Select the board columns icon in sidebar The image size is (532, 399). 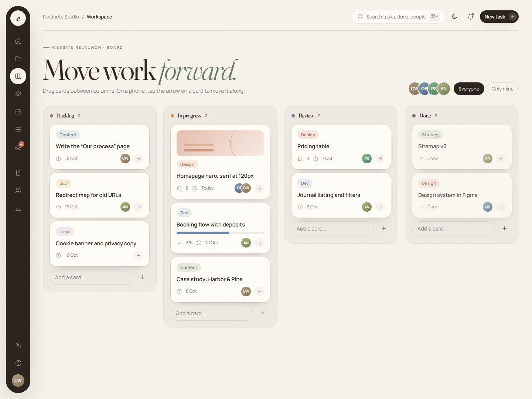click(18, 76)
